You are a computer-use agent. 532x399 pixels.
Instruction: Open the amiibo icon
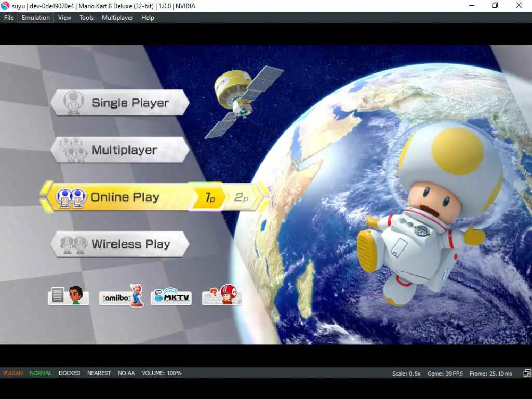click(122, 295)
